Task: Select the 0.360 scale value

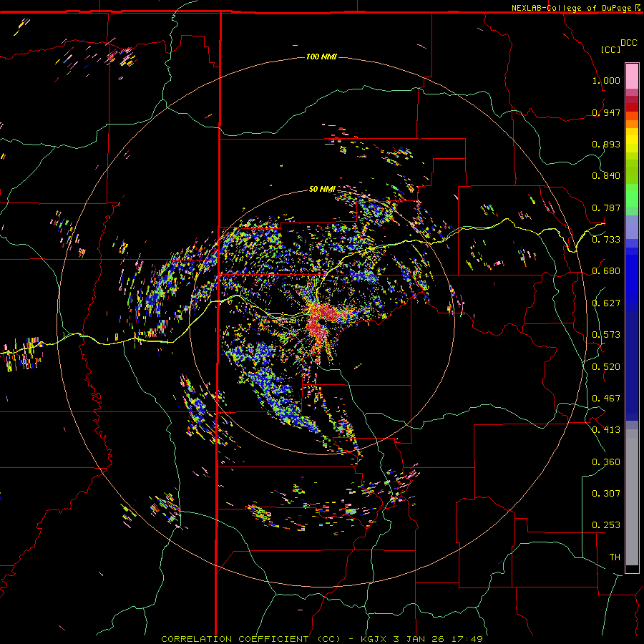Action: tap(606, 462)
